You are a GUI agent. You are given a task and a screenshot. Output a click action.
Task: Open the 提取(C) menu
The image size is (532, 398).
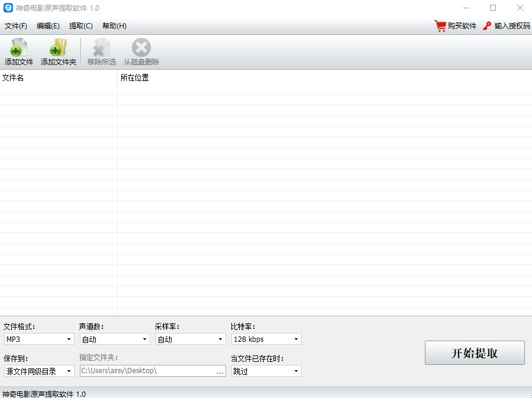tap(80, 26)
